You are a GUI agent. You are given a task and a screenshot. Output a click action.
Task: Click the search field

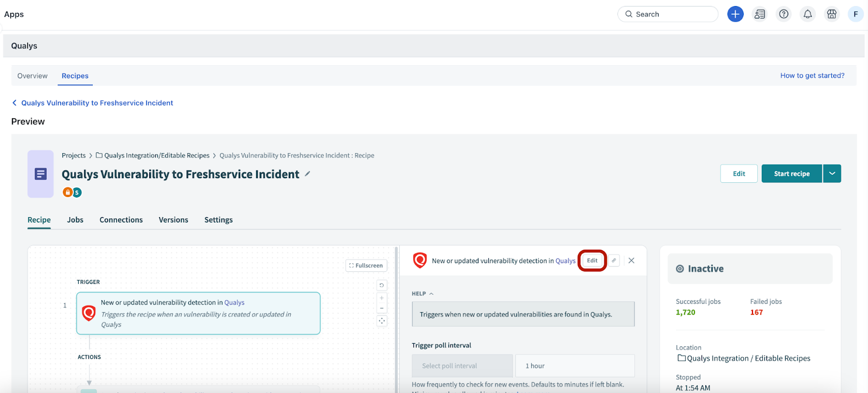click(x=668, y=14)
